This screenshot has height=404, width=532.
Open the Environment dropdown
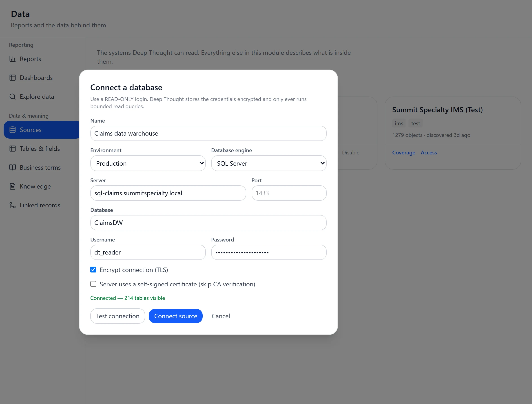[148, 163]
